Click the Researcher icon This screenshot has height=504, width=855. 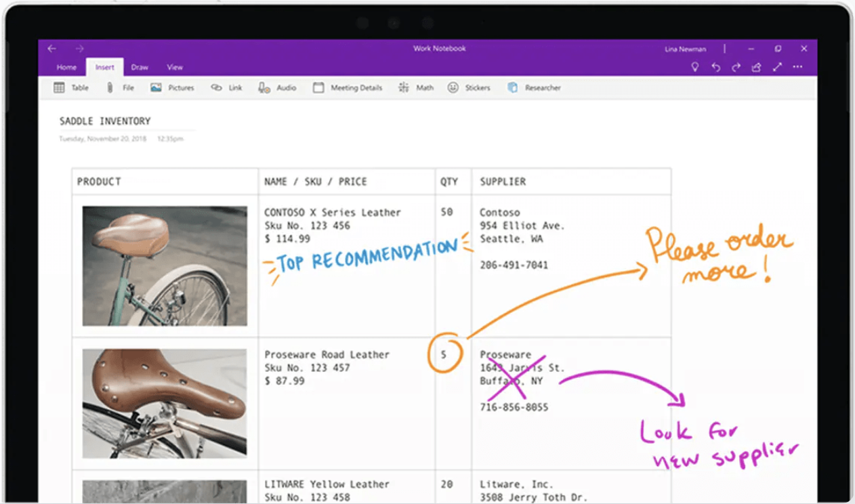click(x=513, y=87)
